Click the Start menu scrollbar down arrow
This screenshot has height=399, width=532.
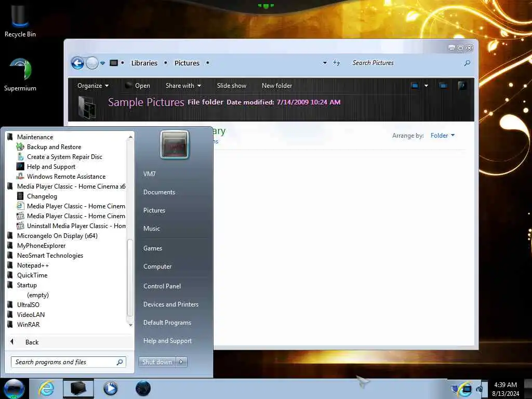[x=130, y=325]
